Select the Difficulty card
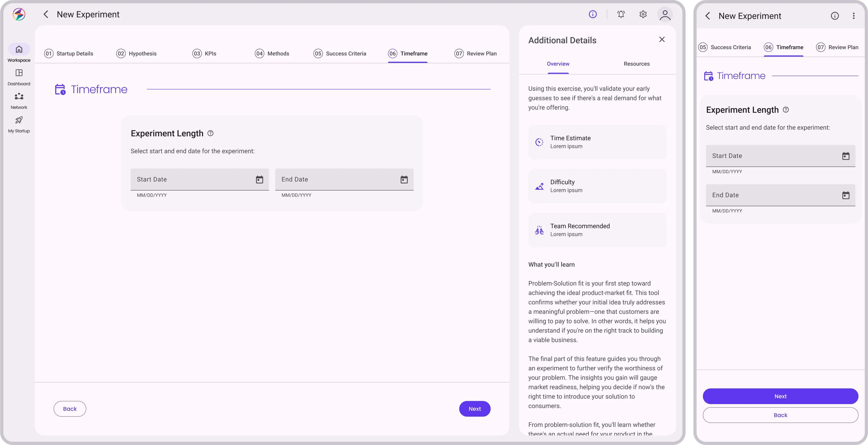The height and width of the screenshot is (445, 868). point(597,186)
